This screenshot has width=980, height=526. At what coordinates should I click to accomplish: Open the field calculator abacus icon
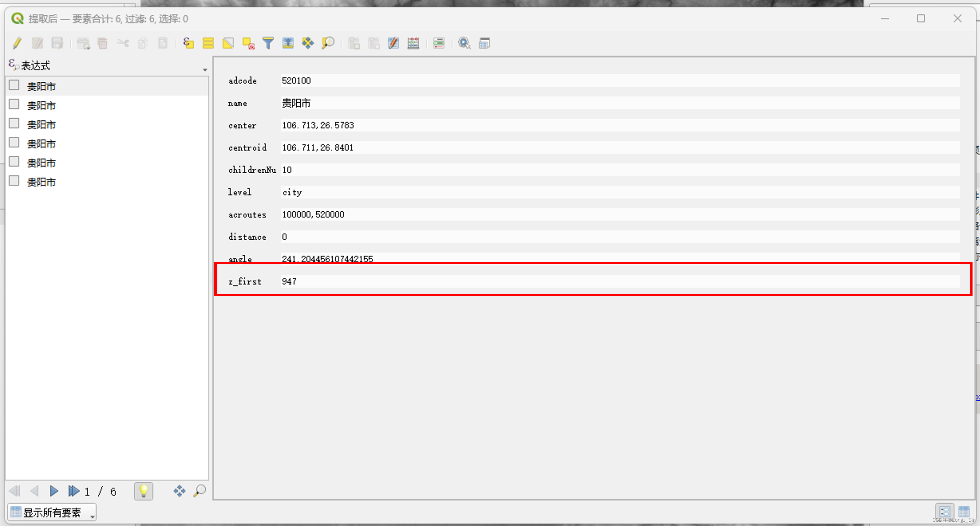click(x=413, y=43)
